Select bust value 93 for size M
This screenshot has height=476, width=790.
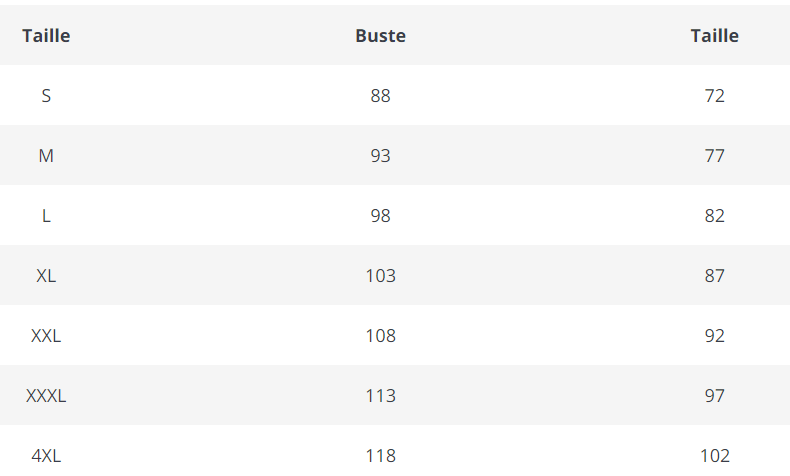pos(380,156)
